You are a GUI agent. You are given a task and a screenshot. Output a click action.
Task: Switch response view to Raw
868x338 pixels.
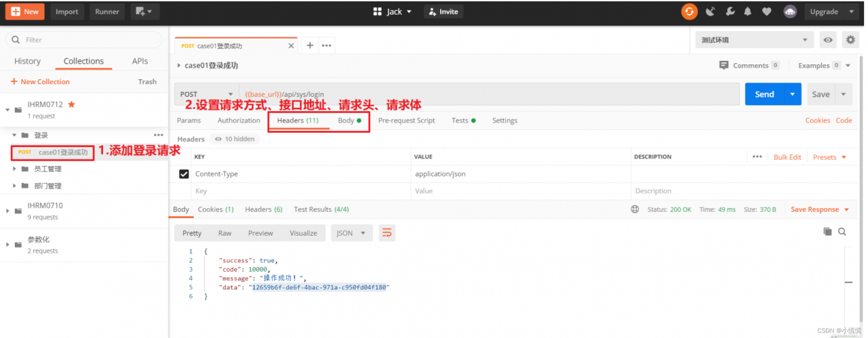tap(224, 233)
